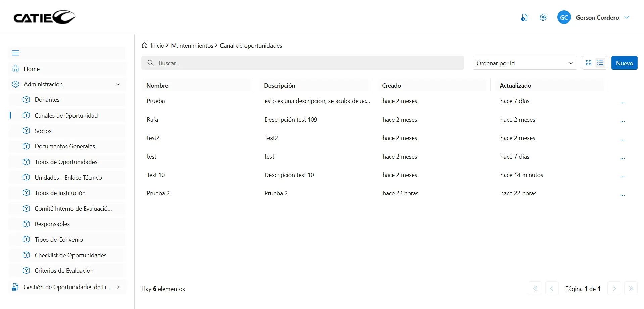Click the settings gear icon in header
644x309 pixels.
(x=543, y=17)
